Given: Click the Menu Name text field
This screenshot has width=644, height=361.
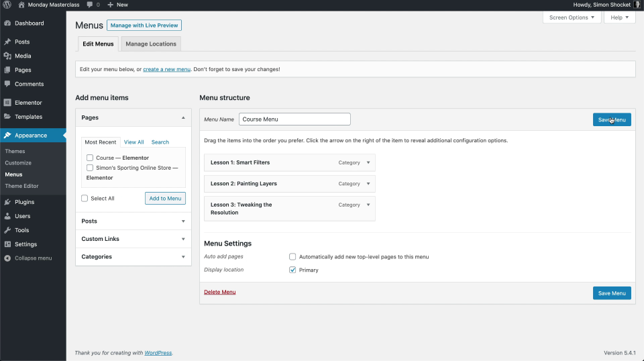Looking at the screenshot, I should 294,119.
